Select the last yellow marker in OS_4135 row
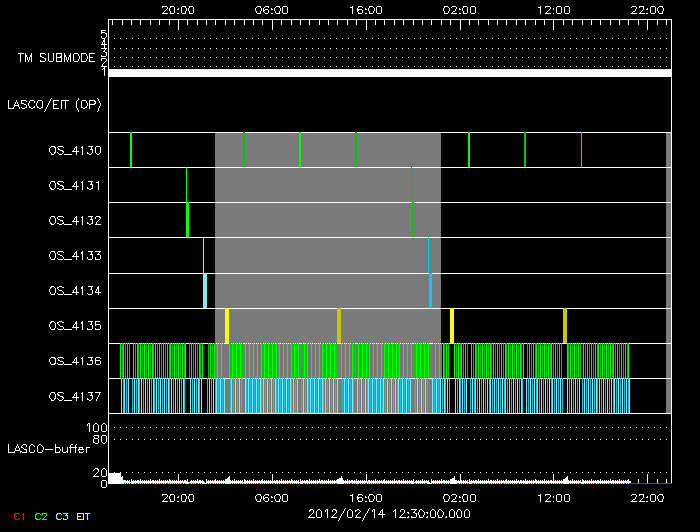This screenshot has height=532, width=700. coord(565,326)
